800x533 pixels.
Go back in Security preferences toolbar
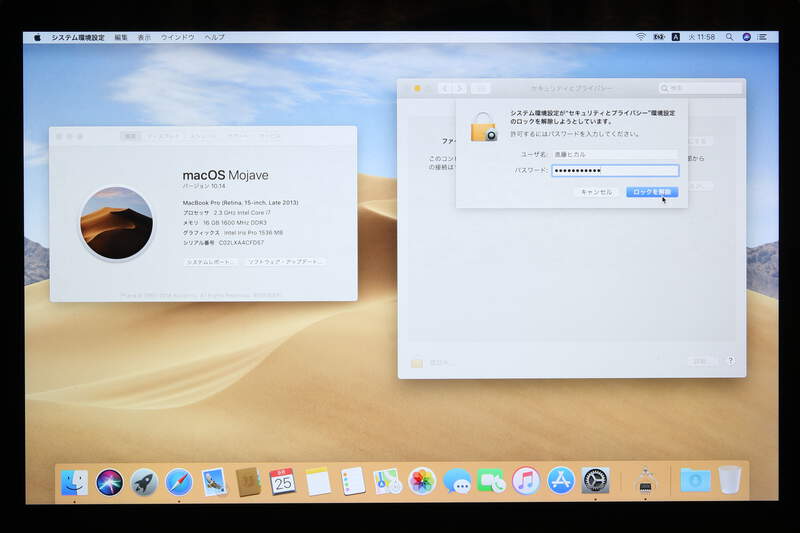(x=445, y=89)
